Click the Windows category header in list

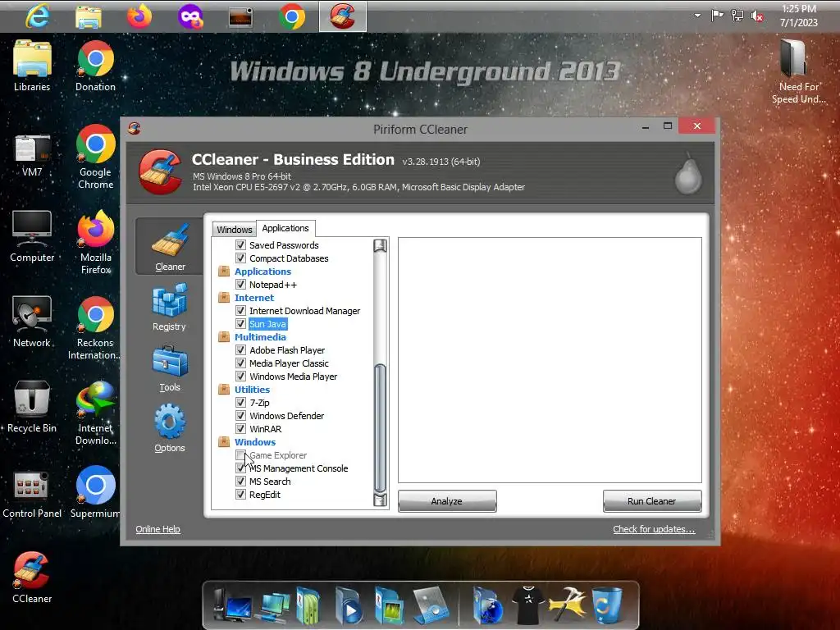click(255, 442)
